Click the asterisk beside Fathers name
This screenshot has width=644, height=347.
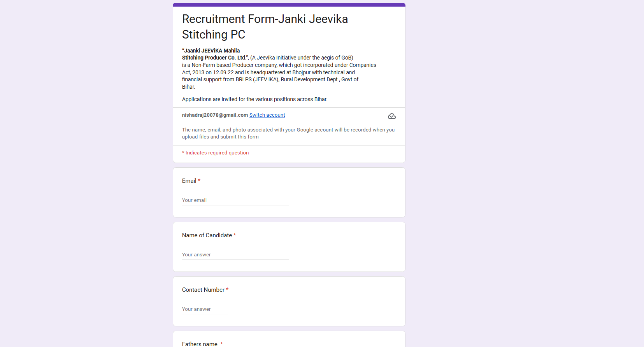pyautogui.click(x=221, y=344)
